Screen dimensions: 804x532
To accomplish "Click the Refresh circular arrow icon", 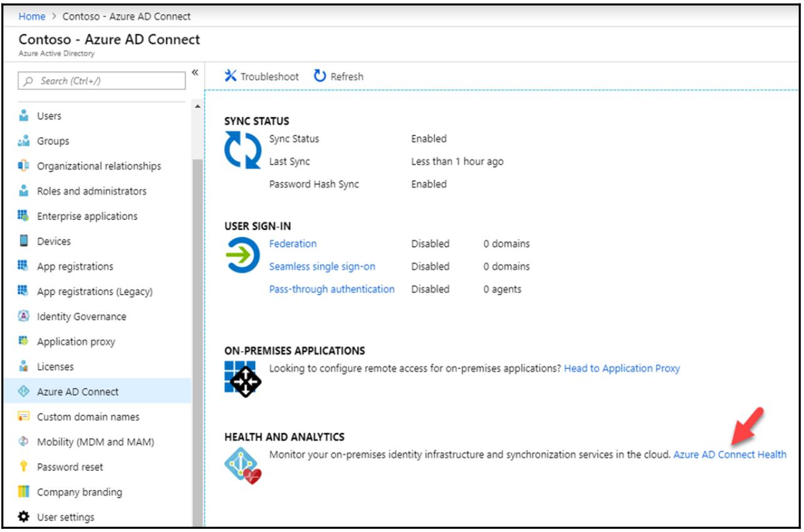I will tap(320, 76).
